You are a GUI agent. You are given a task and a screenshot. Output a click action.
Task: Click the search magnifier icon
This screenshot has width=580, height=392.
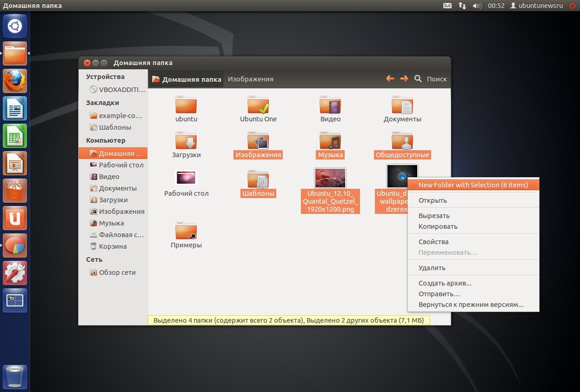click(x=418, y=79)
